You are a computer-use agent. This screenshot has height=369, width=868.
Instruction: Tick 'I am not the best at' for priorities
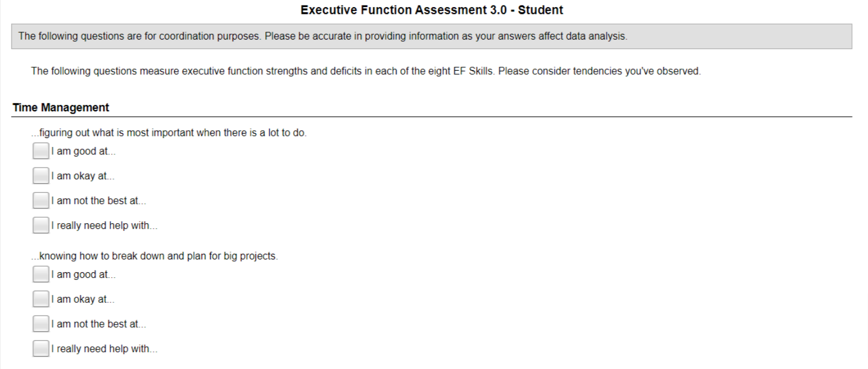(41, 200)
